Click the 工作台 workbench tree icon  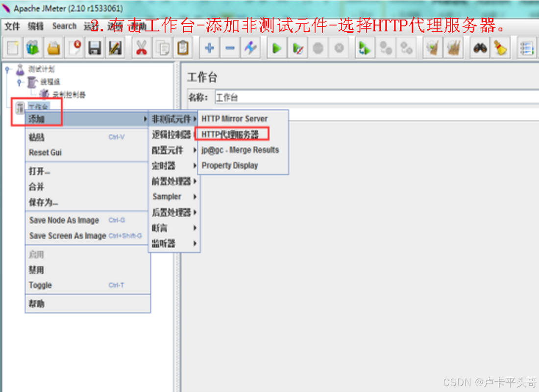[20, 108]
